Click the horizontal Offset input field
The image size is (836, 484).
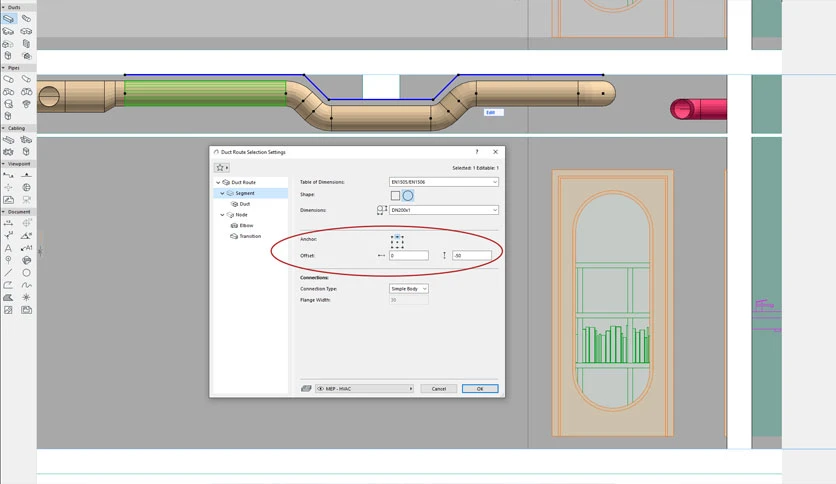pos(408,256)
